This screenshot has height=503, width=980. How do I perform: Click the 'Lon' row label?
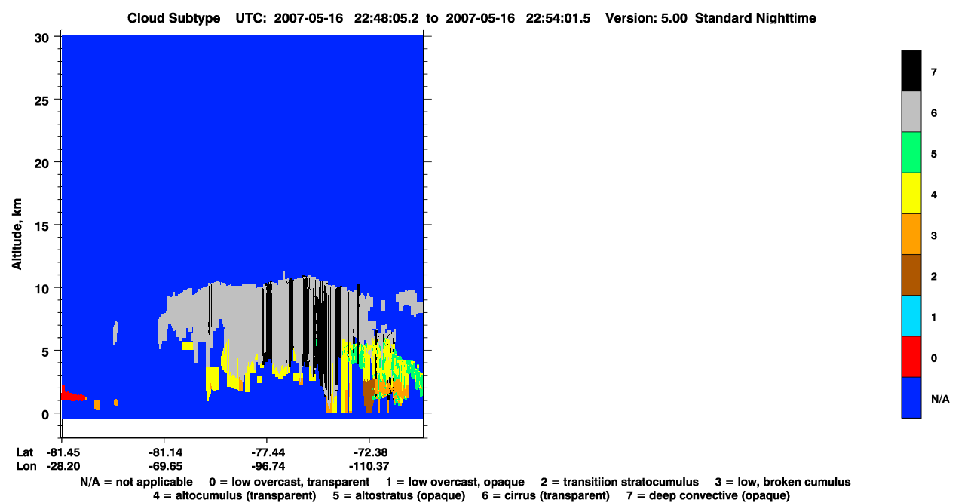(x=25, y=466)
